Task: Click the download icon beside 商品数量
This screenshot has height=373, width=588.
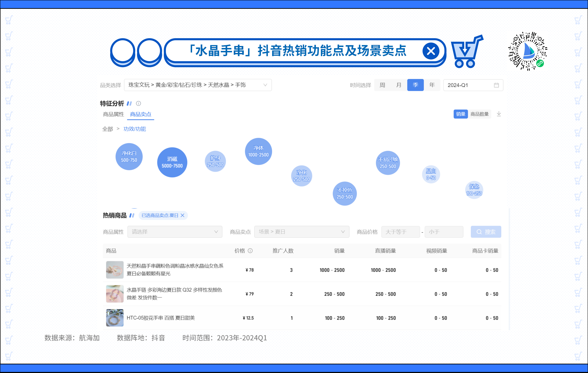Action: pos(499,114)
